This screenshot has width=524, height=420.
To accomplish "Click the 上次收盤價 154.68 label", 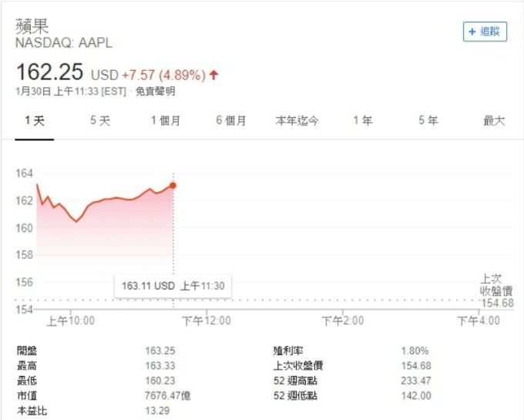I will point(496,291).
